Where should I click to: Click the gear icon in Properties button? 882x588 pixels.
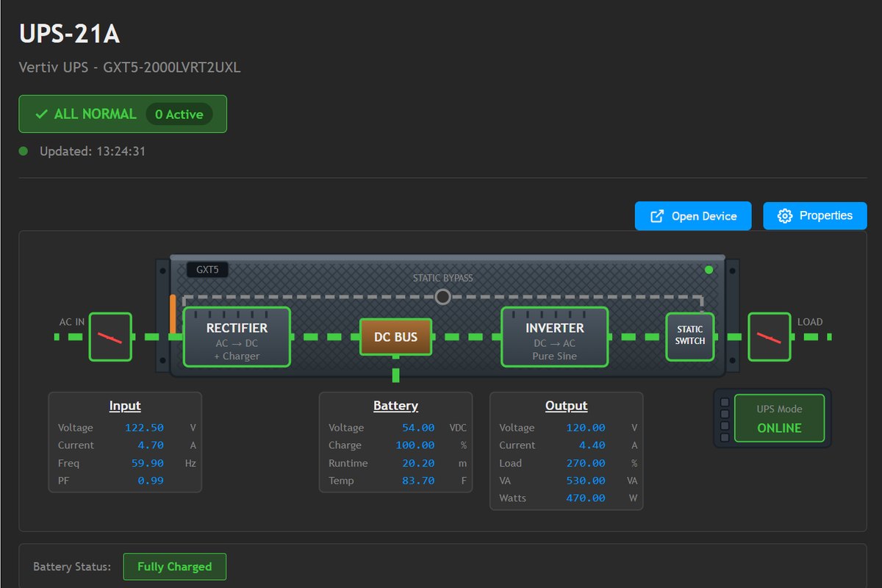[x=784, y=216]
